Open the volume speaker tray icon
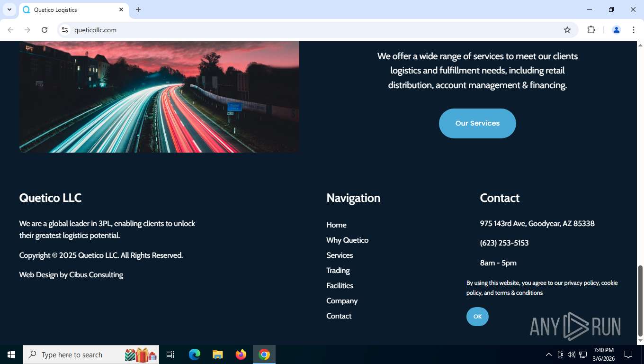Image resolution: width=644 pixels, height=364 pixels. [x=572, y=355]
